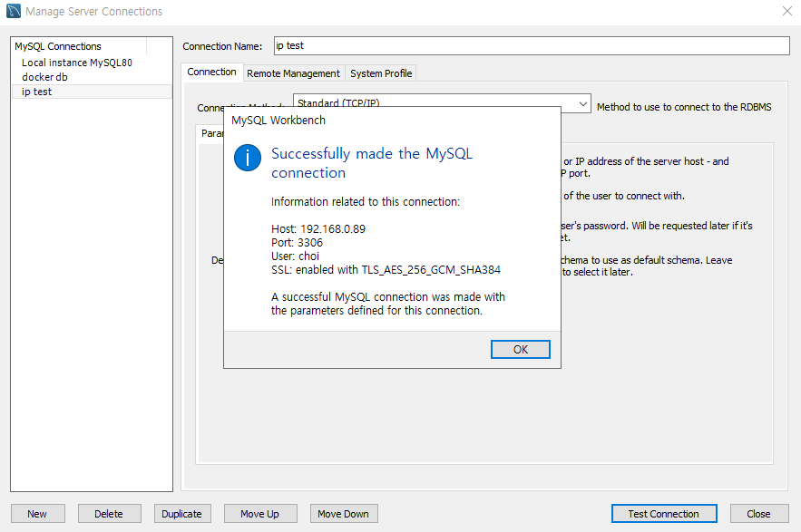Click the Connection Name input field

click(x=532, y=45)
